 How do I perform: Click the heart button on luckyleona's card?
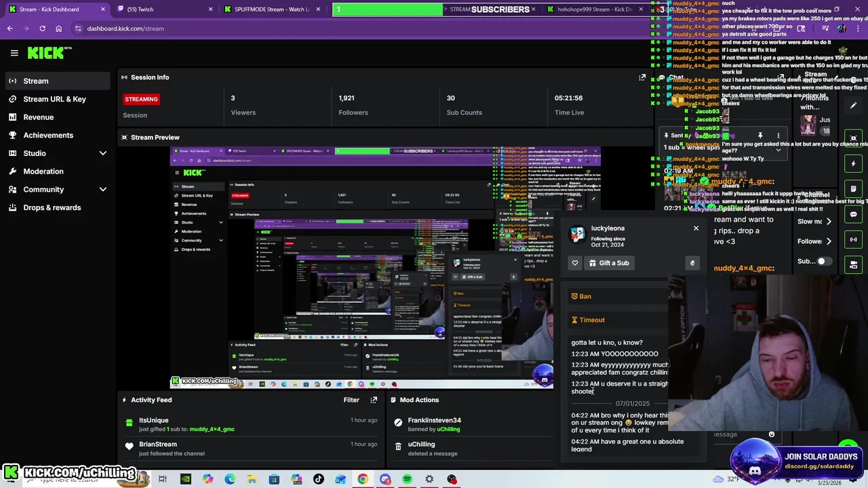[575, 263]
